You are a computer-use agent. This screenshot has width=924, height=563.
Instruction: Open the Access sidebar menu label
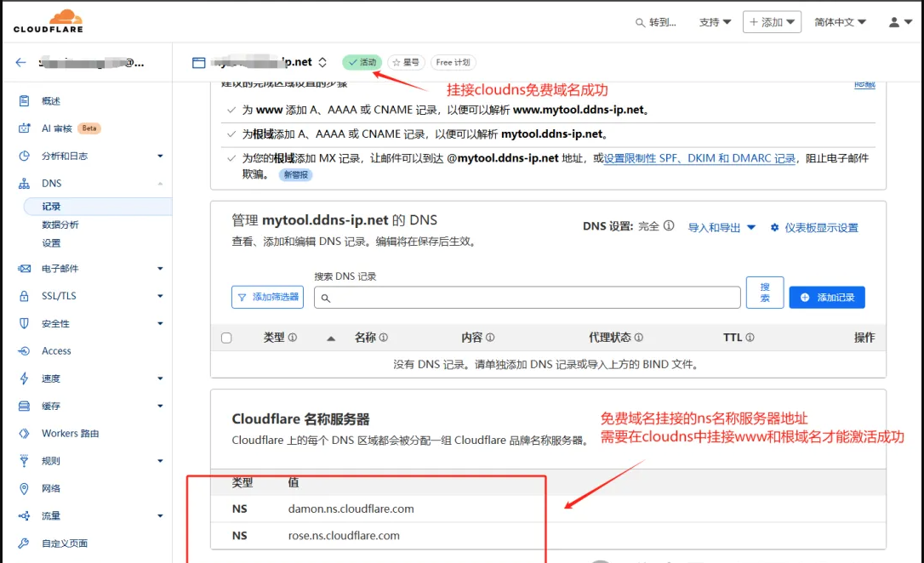pyautogui.click(x=56, y=351)
